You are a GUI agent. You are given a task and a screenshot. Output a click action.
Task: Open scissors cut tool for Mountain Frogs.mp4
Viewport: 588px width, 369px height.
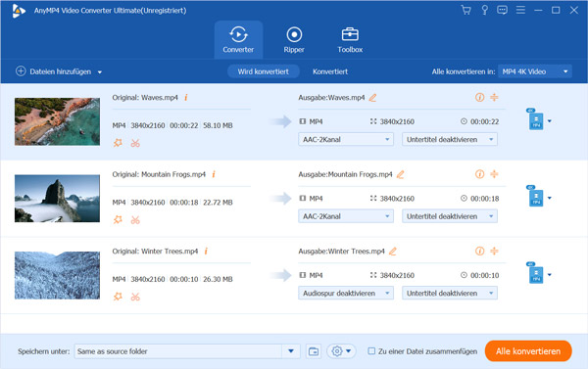click(x=135, y=220)
